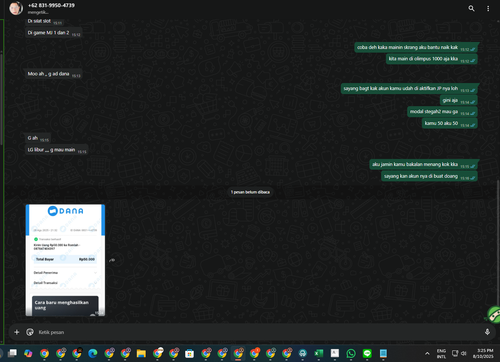This screenshot has width=500, height=362.
Task: Select message 'aku jamin kamu bakalan menang kok kka'
Action: [x=423, y=164]
